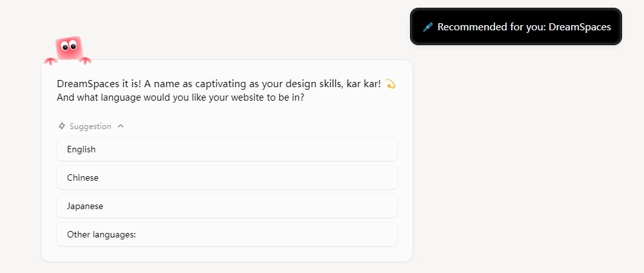
Task: Select English as the website language
Action: coord(226,149)
